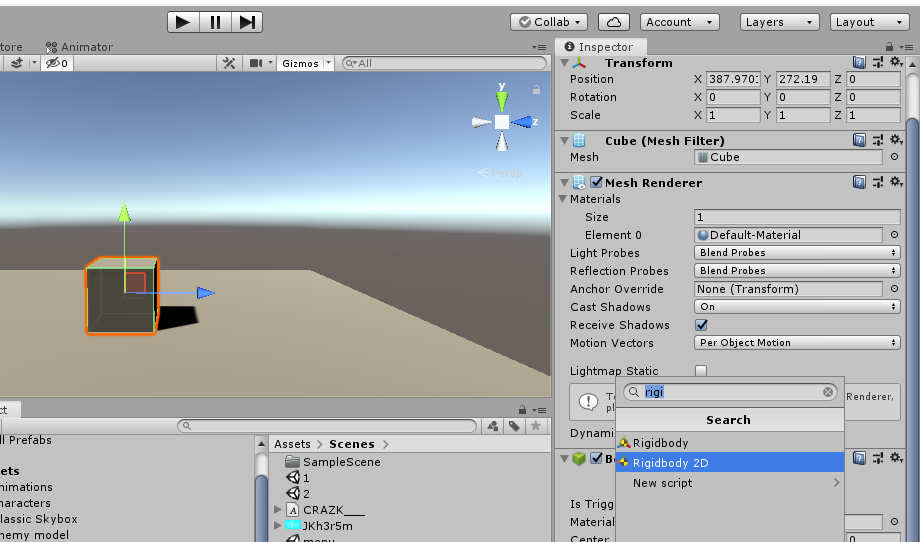Image resolution: width=920 pixels, height=542 pixels.
Task: Open the Inspector panel options menu
Action: point(906,47)
